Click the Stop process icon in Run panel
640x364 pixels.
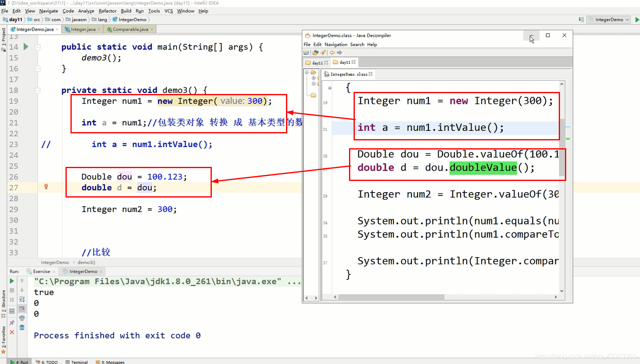point(12,290)
